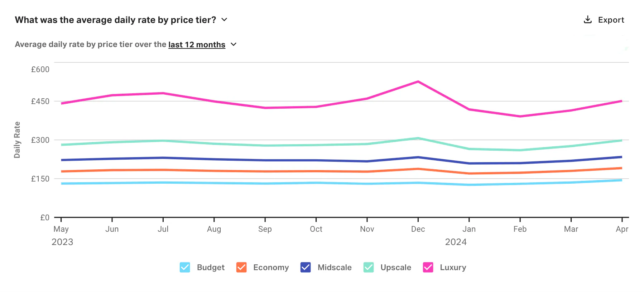
Task: Click the Economy legend label
Action: [271, 268]
